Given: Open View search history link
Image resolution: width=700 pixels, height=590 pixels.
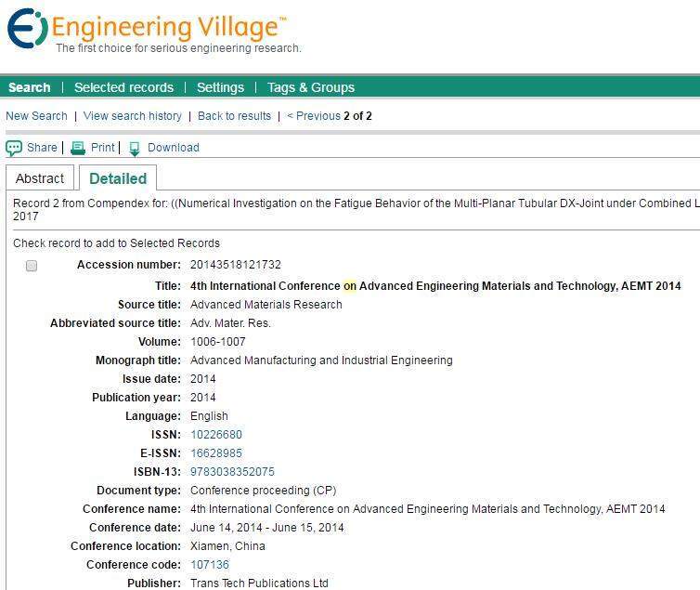Looking at the screenshot, I should [x=133, y=116].
